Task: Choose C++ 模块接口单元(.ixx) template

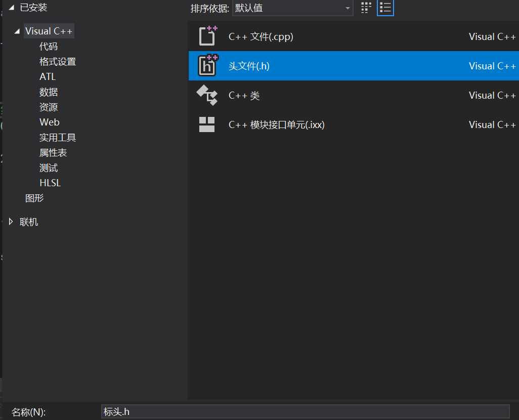Action: tap(354, 124)
